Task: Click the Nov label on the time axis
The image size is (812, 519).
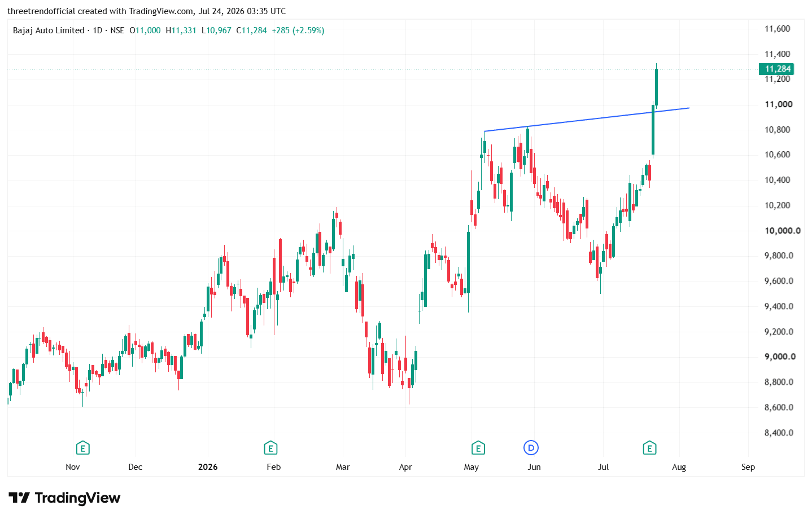Action: (73, 467)
